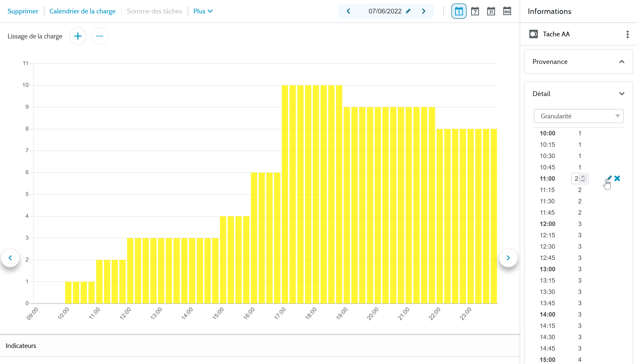Select the 10:15 row in Détail list

[x=578, y=145]
